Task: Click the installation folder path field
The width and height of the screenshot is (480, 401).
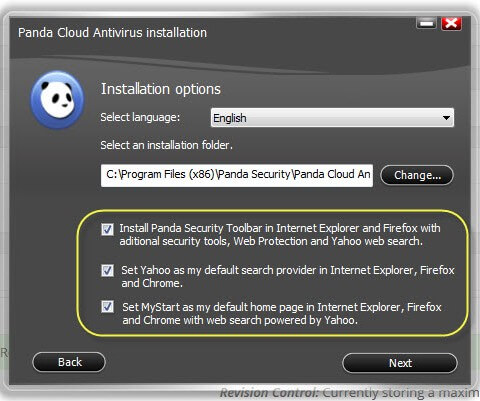Action: [237, 175]
